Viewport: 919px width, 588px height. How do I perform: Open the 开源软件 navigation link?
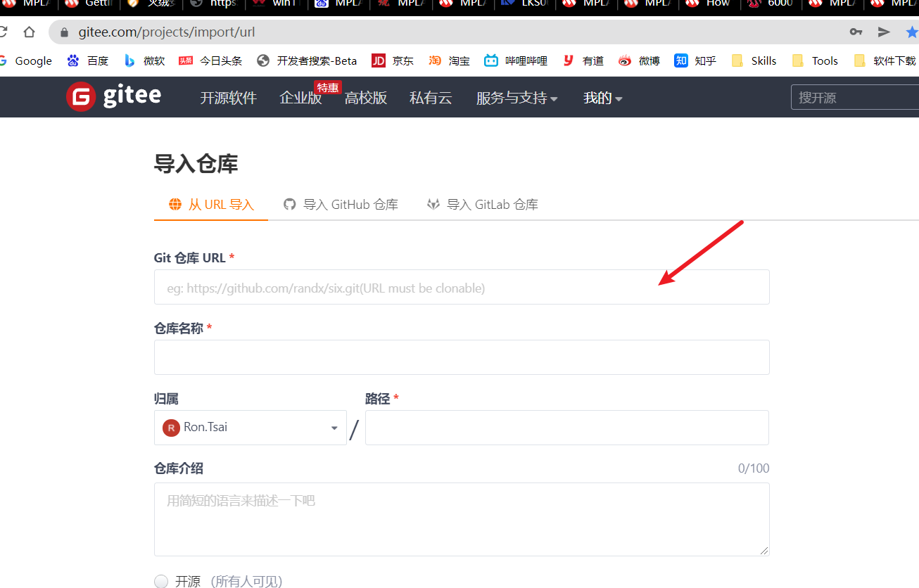click(228, 98)
